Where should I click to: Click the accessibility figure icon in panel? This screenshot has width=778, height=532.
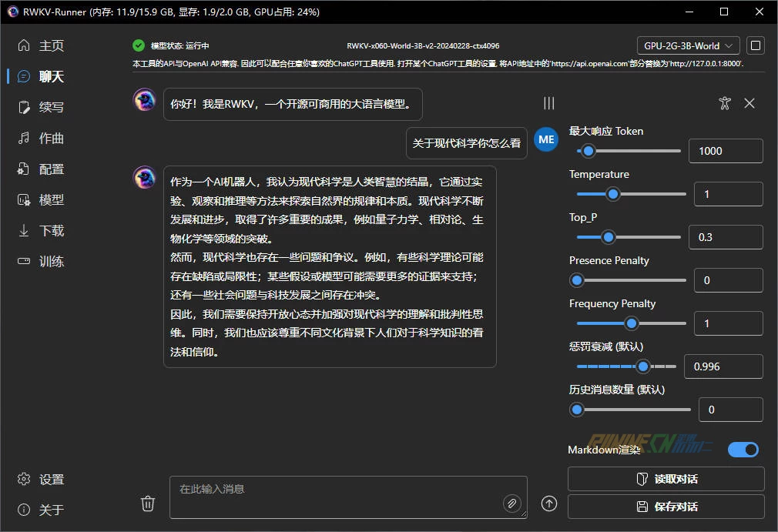pyautogui.click(x=724, y=103)
